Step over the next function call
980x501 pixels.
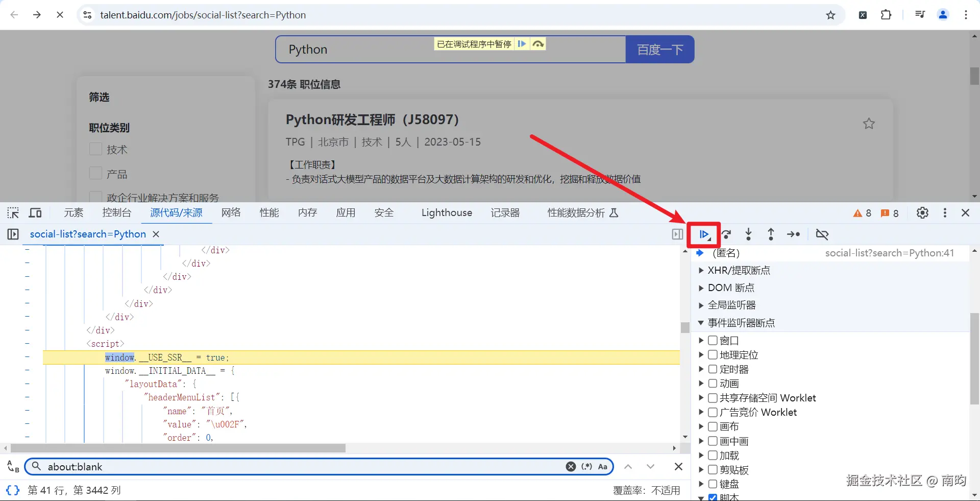[x=726, y=234]
